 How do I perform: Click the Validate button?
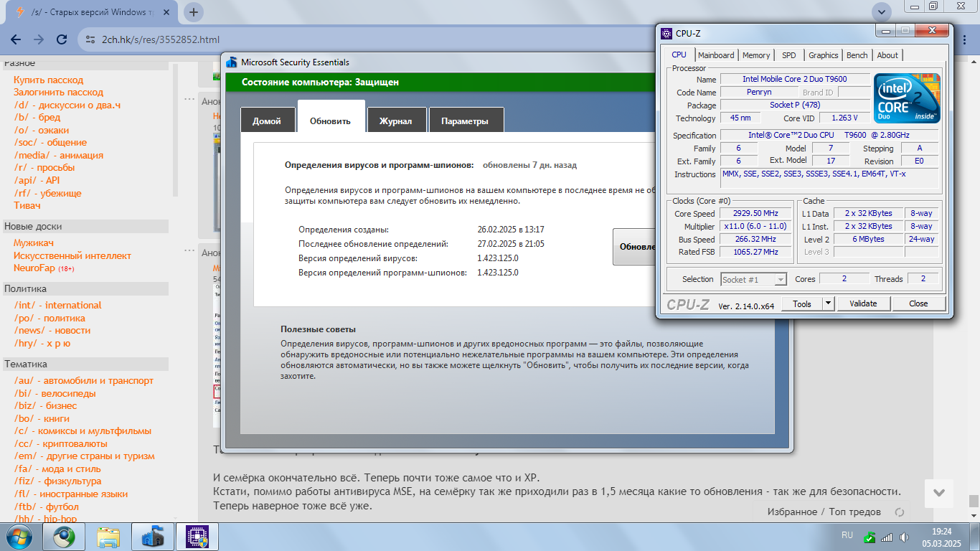[x=863, y=303]
